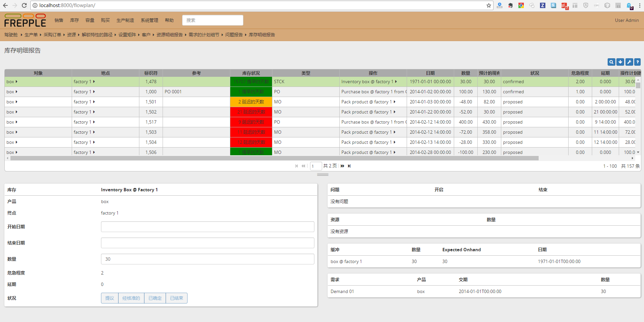Expand arrow beside factory 1 in PO 0001 row
The image size is (644, 322).
(x=94, y=92)
